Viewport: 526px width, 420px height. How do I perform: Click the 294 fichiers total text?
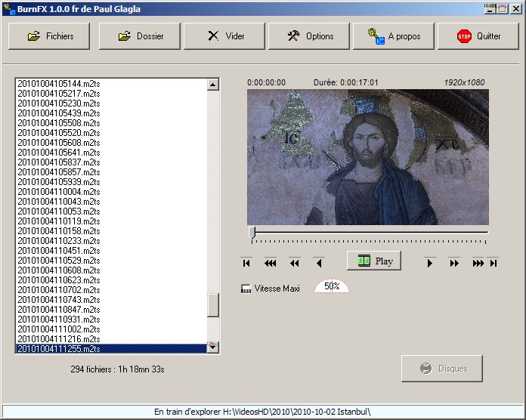pos(117,369)
